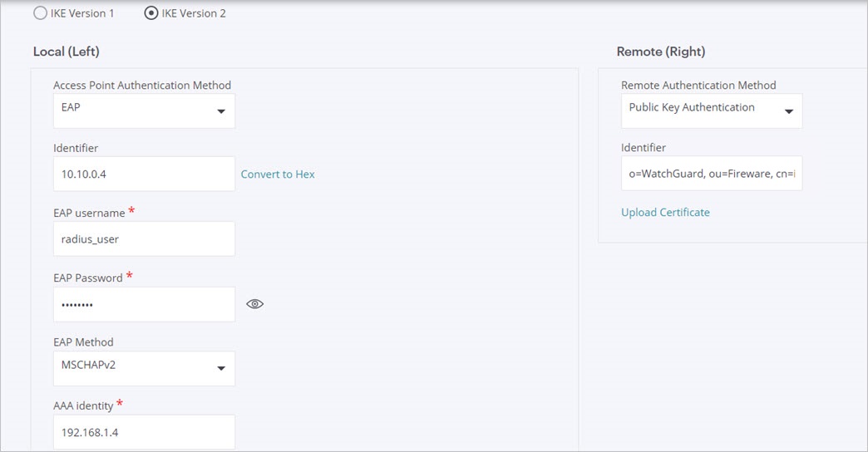Viewport: 868px width, 452px height.
Task: Click the Convert to Hex link
Action: point(278,174)
